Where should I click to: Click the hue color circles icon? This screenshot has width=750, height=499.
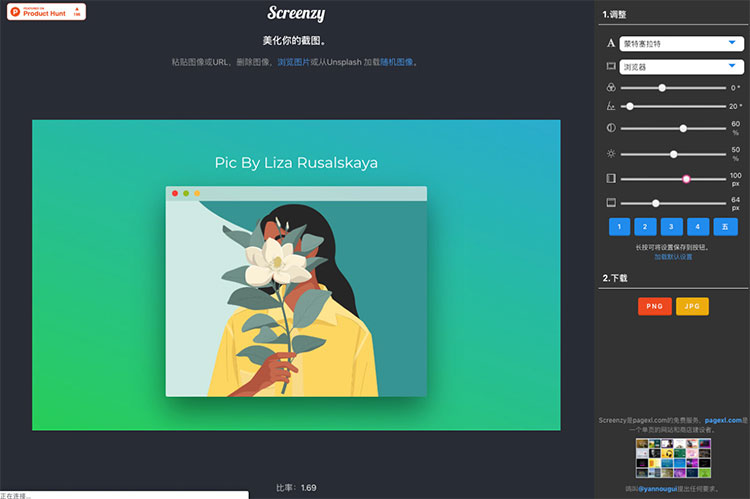pyautogui.click(x=611, y=88)
